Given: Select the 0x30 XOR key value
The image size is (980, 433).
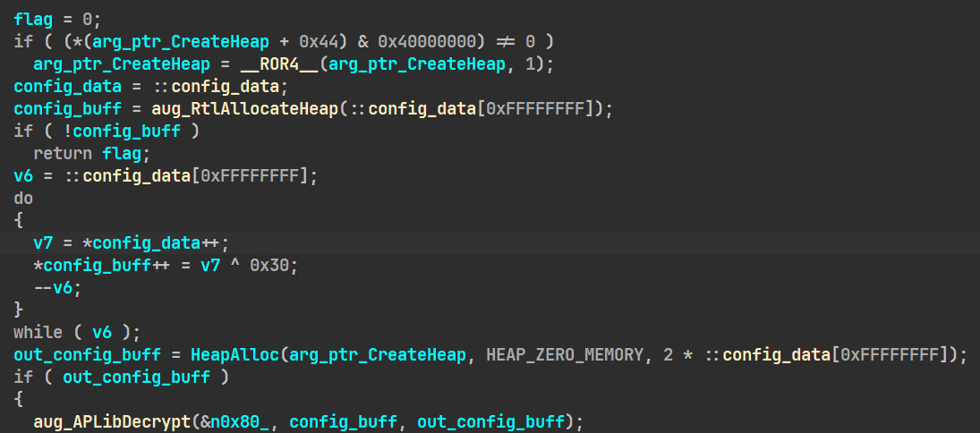Looking at the screenshot, I should [269, 265].
